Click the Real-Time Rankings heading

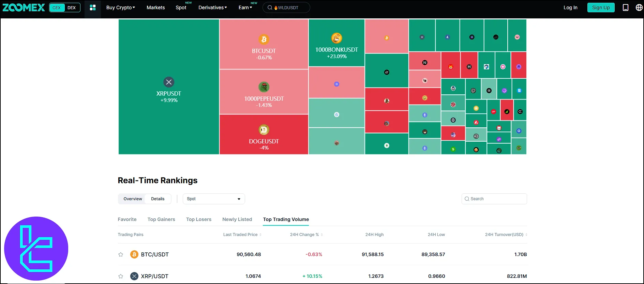(158, 180)
